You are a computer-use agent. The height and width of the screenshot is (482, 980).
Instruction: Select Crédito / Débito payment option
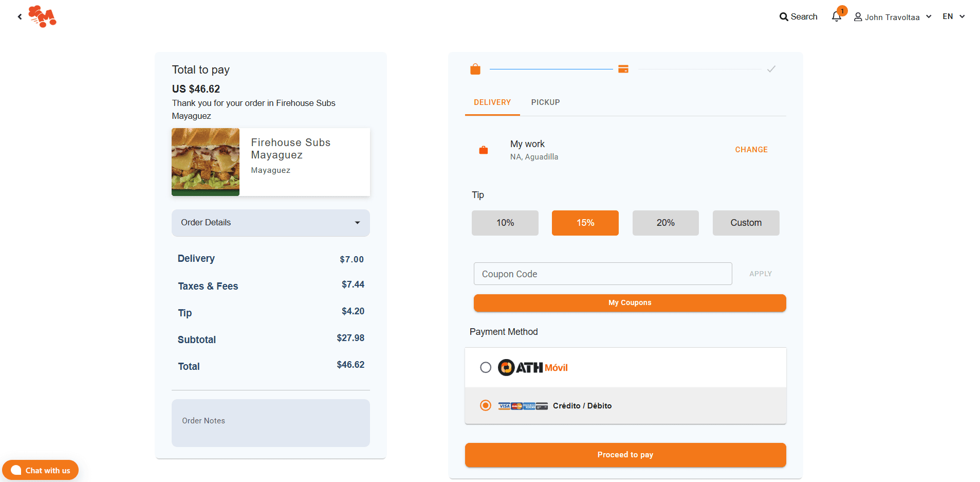(x=486, y=406)
